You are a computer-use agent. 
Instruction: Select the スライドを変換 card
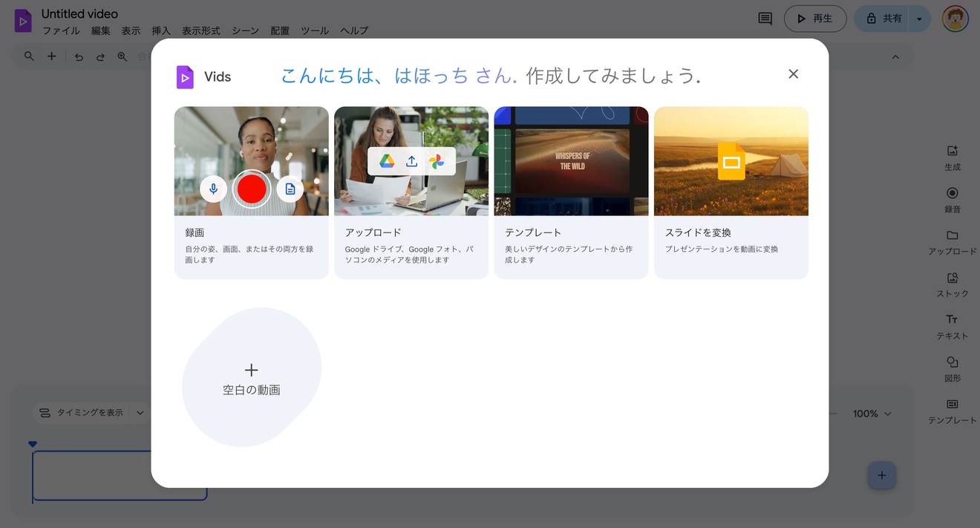731,193
